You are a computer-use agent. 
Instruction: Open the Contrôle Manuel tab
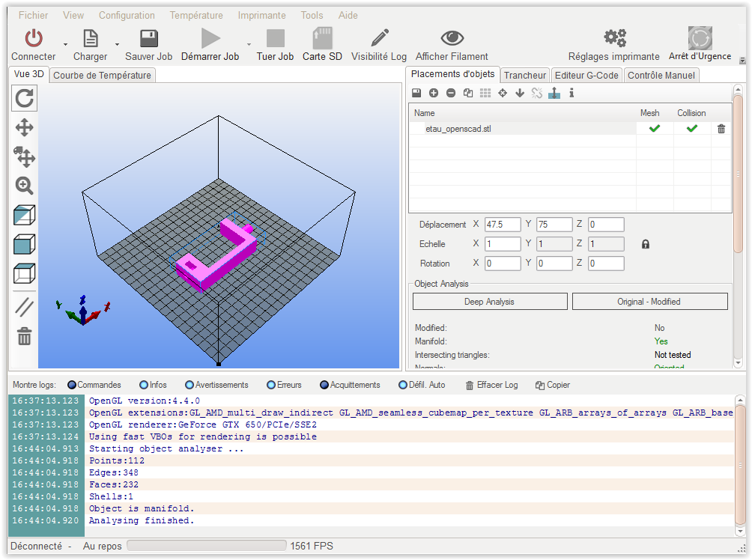(661, 76)
